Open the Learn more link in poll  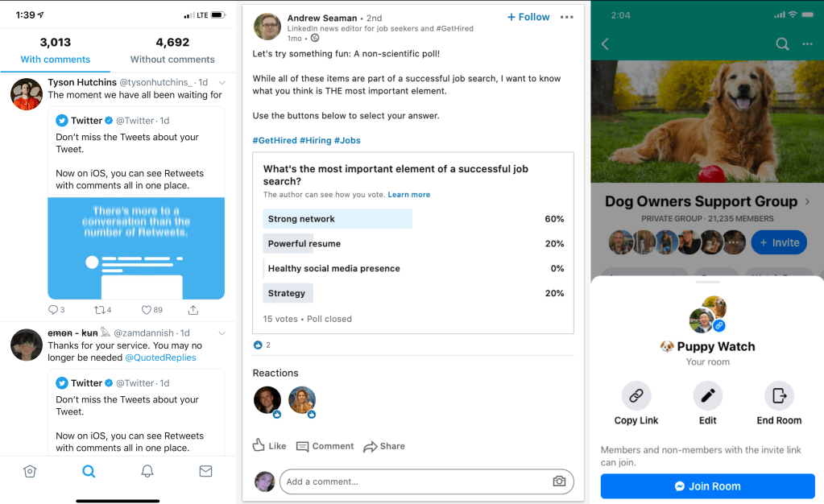click(408, 195)
